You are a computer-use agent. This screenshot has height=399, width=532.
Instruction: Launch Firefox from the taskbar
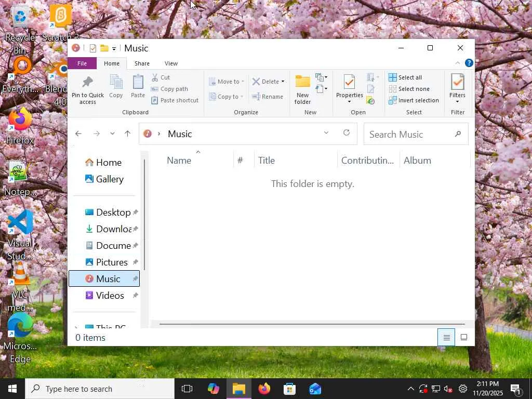tap(264, 389)
